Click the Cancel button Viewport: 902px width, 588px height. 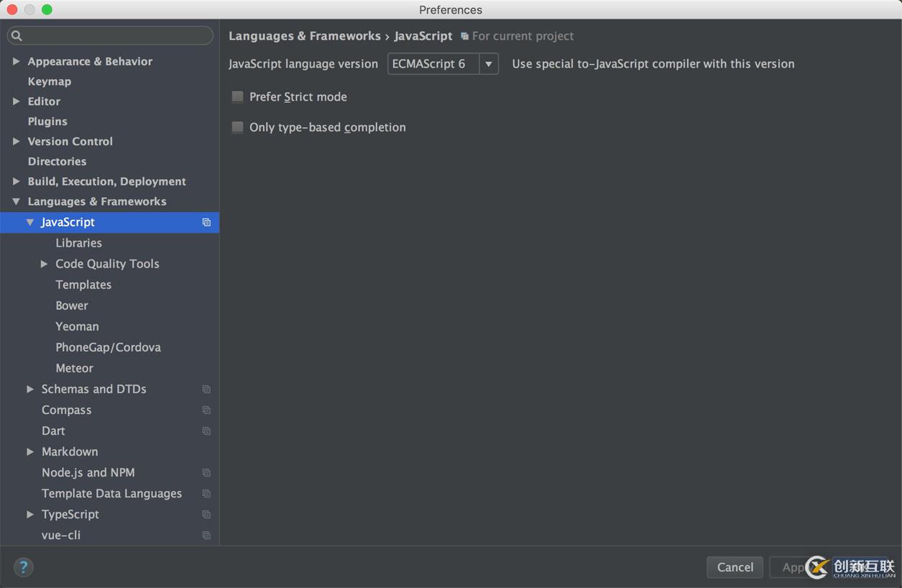(735, 567)
